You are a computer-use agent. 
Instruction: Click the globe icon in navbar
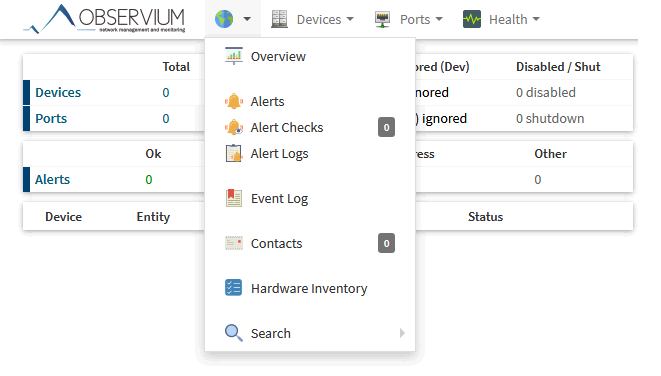point(224,19)
